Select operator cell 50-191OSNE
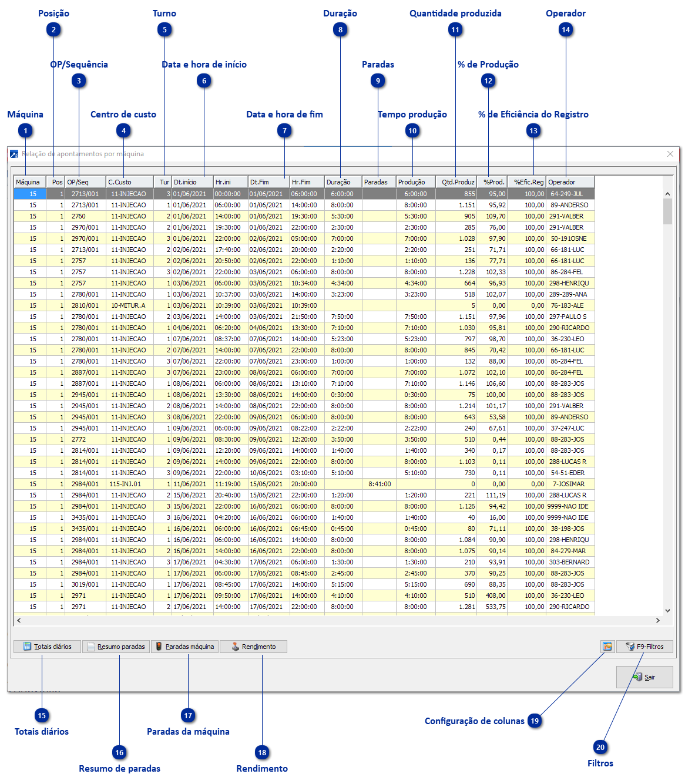The width and height of the screenshot is (685, 784). click(x=570, y=238)
